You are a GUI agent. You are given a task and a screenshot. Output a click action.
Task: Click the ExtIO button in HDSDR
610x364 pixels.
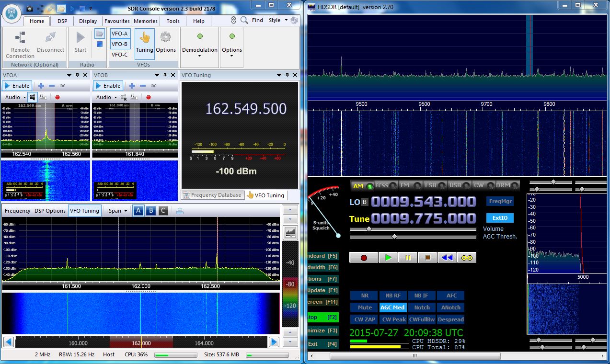(x=500, y=218)
